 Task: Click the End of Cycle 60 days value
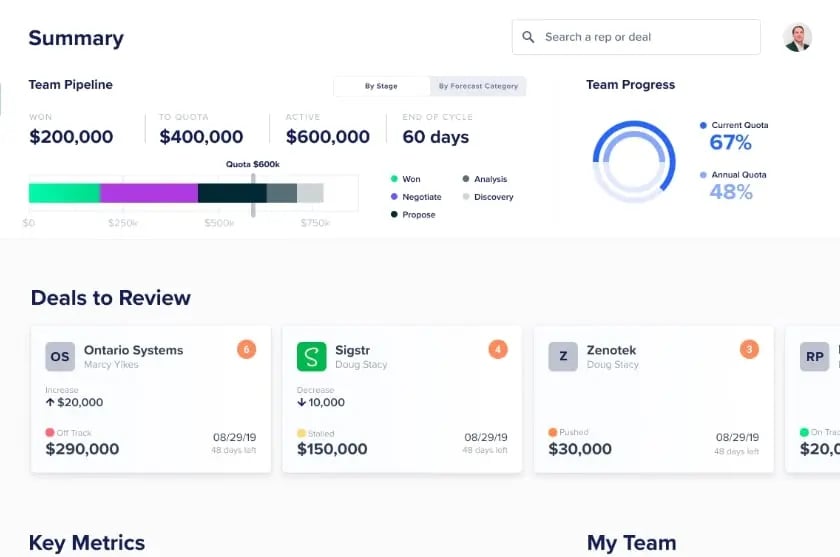click(x=436, y=137)
